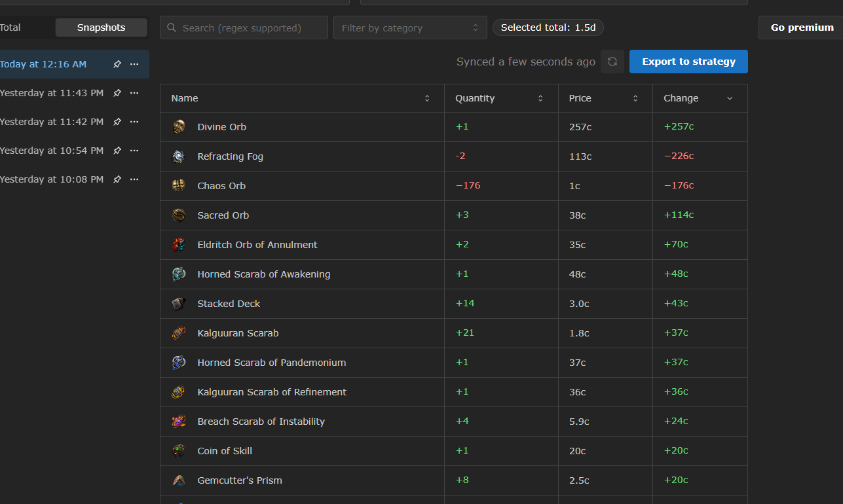Click the Breach Scarab of Instability name
The image size is (843, 504).
[x=261, y=422]
